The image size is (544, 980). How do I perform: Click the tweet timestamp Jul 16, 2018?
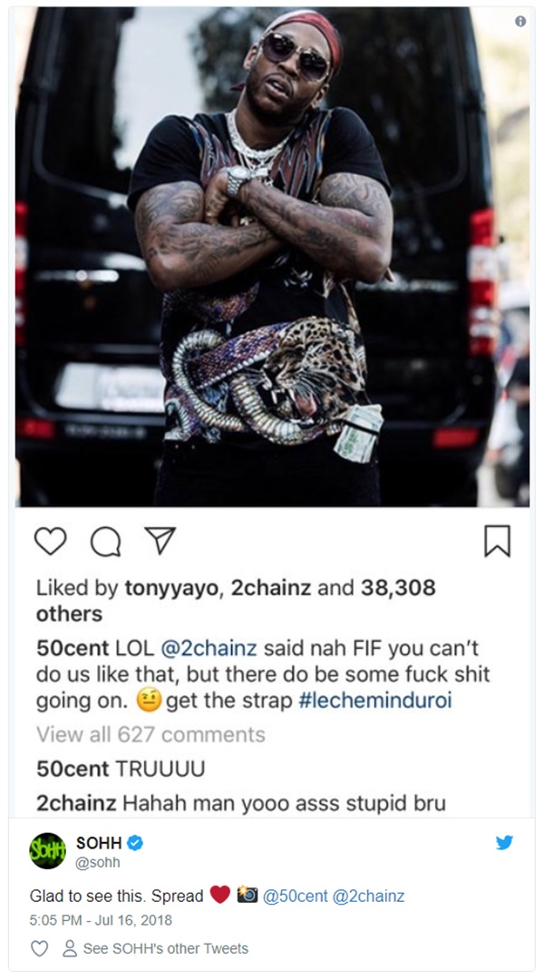(101, 921)
